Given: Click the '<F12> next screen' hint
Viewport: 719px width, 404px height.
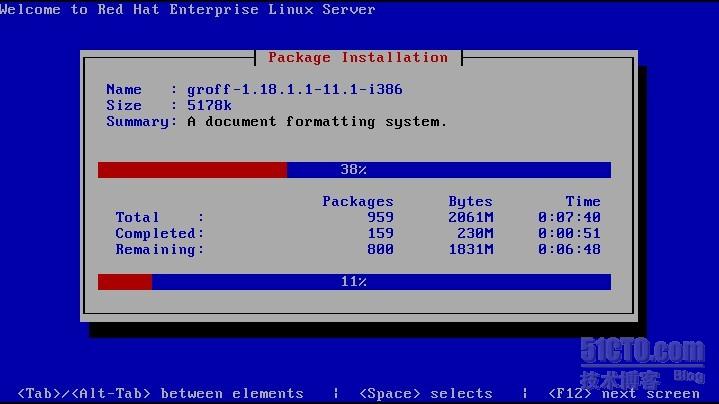Looking at the screenshot, I should click(624, 393).
